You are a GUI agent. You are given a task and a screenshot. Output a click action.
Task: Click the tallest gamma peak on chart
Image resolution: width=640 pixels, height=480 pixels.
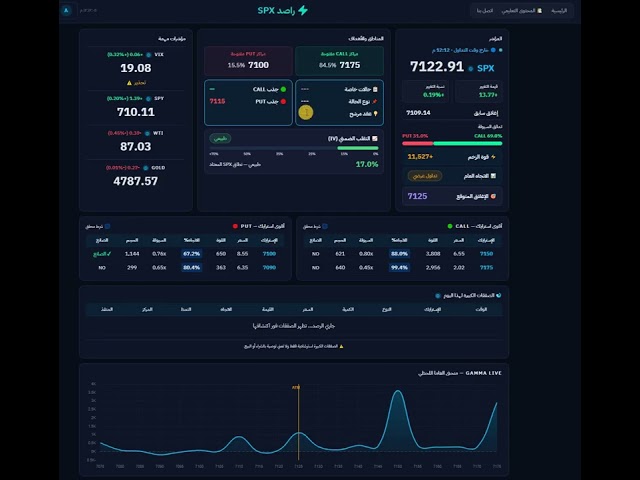[398, 393]
